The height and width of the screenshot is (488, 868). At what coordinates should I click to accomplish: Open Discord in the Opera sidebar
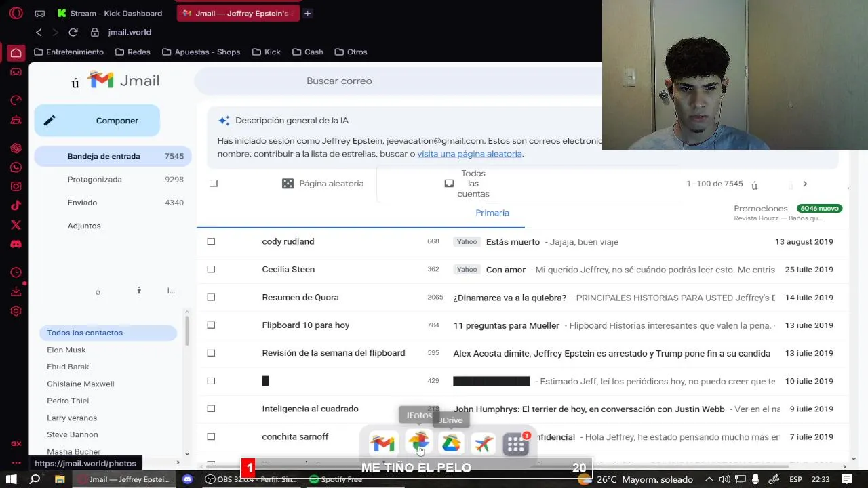click(x=16, y=243)
